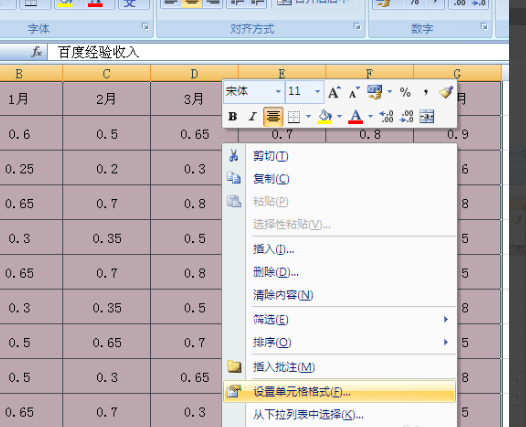Click the borders icon in mini toolbar
Viewport: 526px width, 427px height.
[x=294, y=117]
